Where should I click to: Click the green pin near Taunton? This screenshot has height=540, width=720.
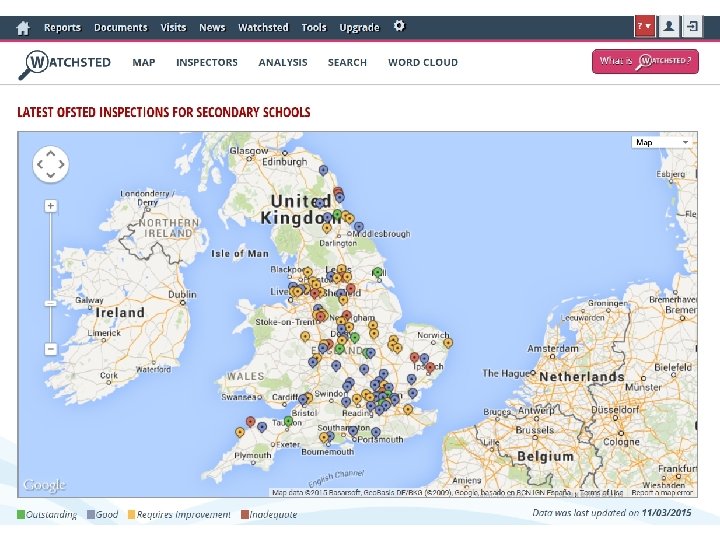click(x=288, y=421)
